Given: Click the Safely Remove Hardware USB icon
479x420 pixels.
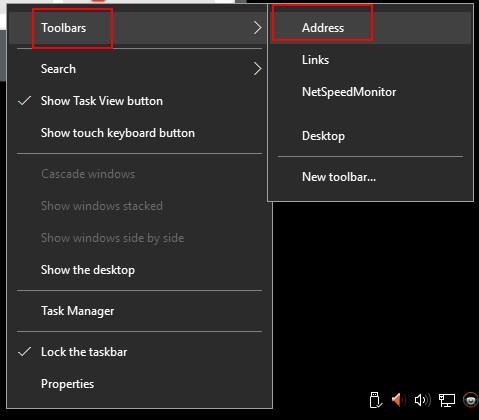Looking at the screenshot, I should click(x=376, y=399).
